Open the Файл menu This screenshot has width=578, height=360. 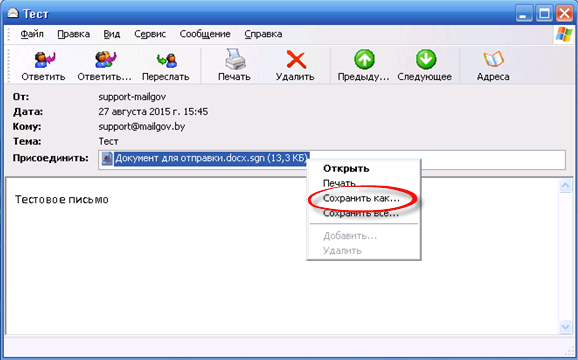tap(32, 34)
